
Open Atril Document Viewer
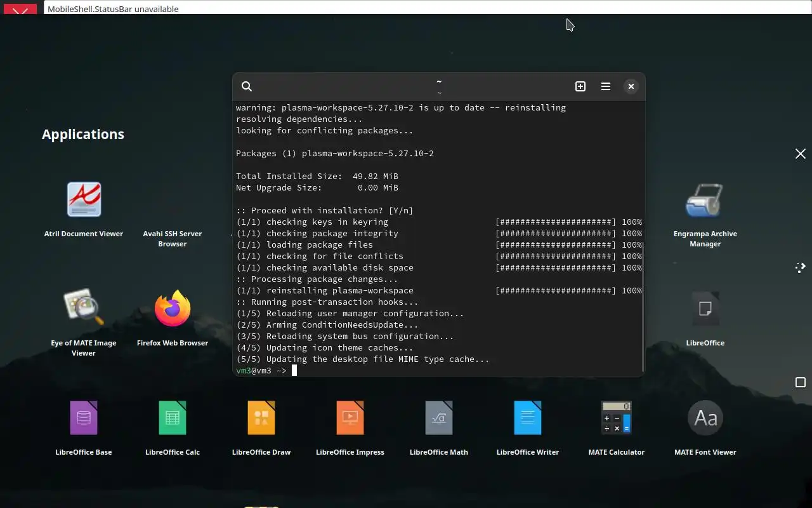(x=84, y=210)
